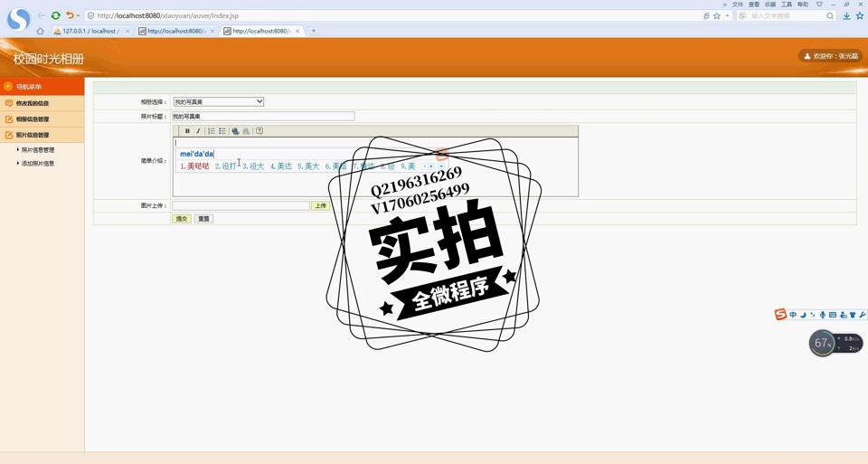Expand the 相册信息管理 sidebar section
Image resolution: width=868 pixels, height=464 pixels.
33,119
